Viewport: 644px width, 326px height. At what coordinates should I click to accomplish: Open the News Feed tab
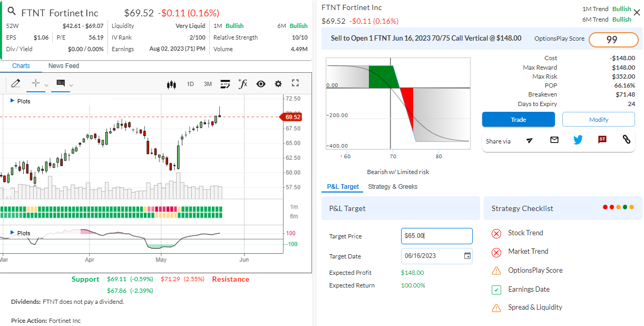coord(64,66)
